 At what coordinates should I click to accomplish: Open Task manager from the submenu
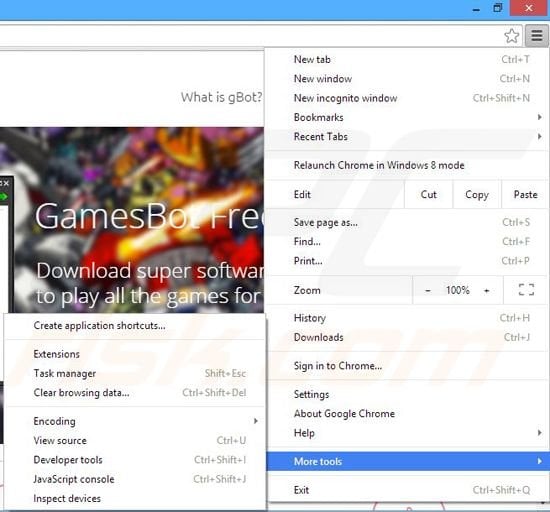click(x=135, y=373)
